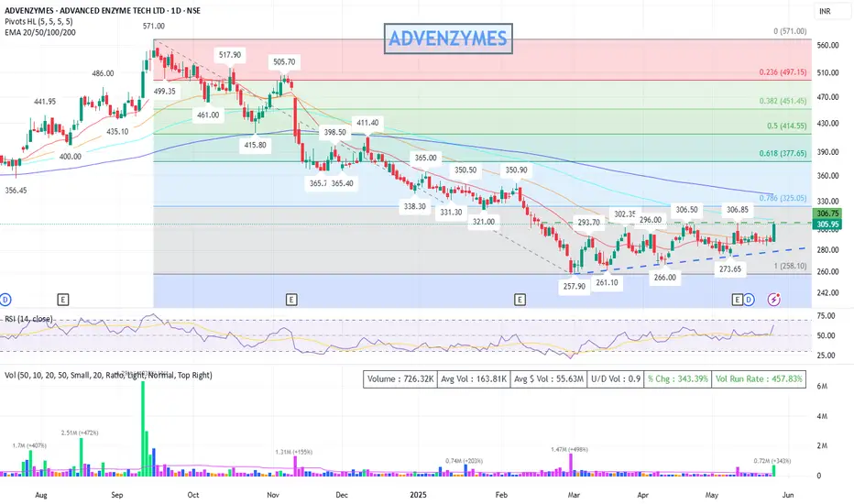The image size is (854, 504).
Task: Click the Avg Vol : 163.81K stat box
Action: pyautogui.click(x=474, y=378)
